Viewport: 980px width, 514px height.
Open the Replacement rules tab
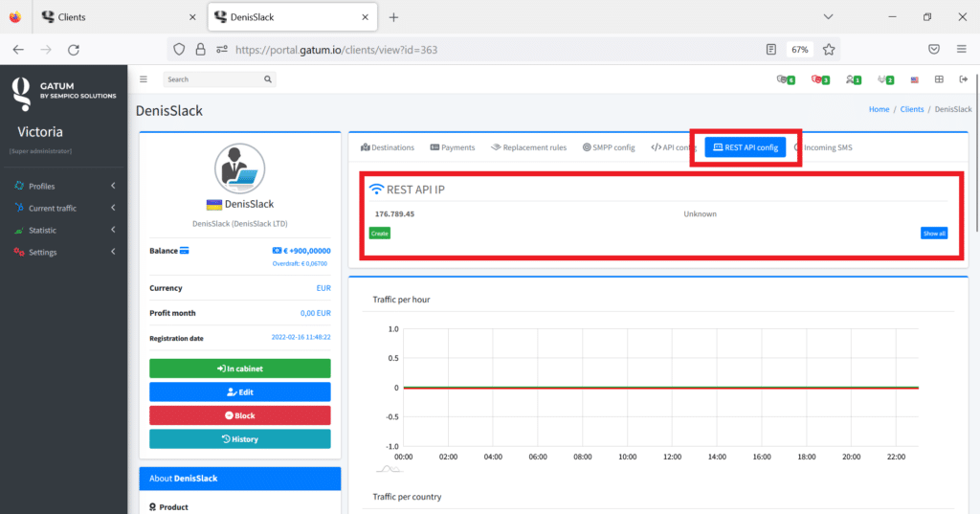tap(528, 147)
